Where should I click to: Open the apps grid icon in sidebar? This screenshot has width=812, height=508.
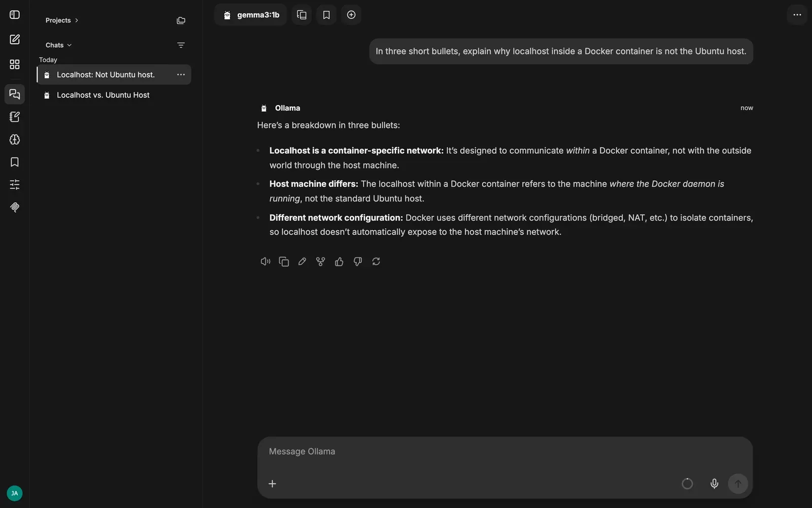point(15,64)
